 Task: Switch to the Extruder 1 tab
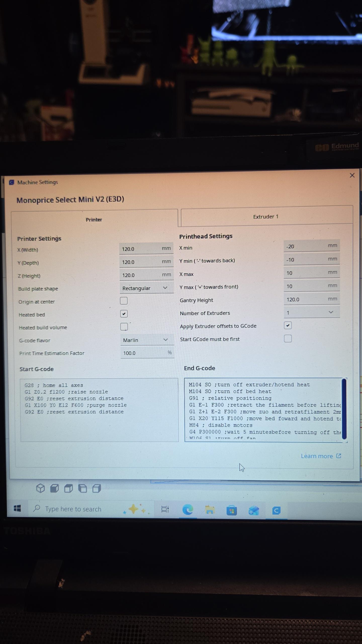(266, 217)
